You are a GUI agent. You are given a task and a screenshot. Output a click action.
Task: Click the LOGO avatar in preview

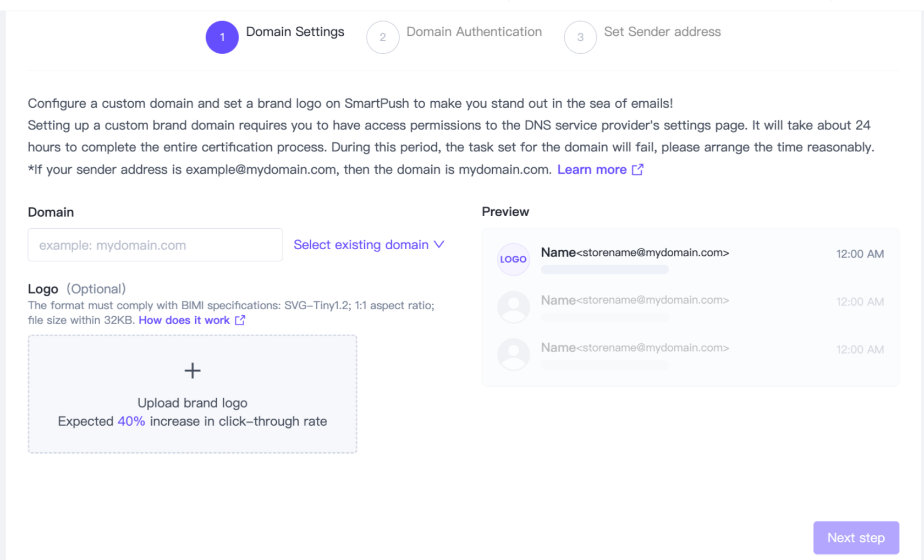[513, 259]
